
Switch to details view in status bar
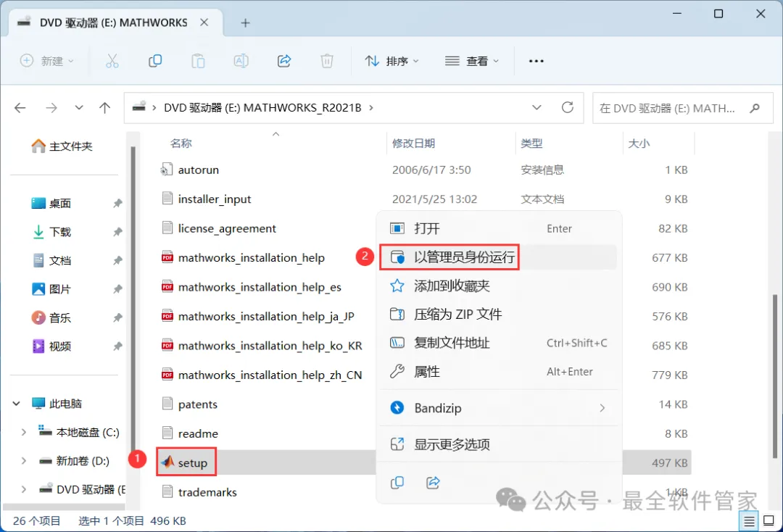pyautogui.click(x=749, y=522)
